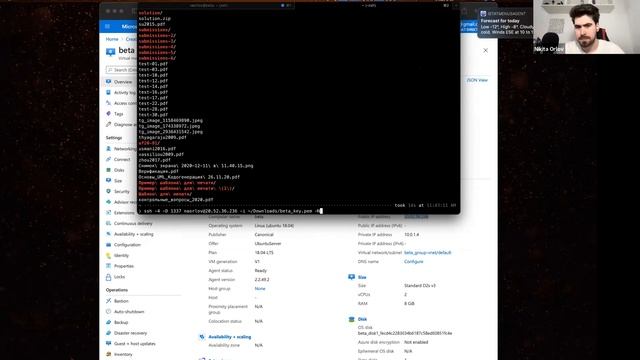
Task: Click the Activity log icon
Action: [x=109, y=92]
